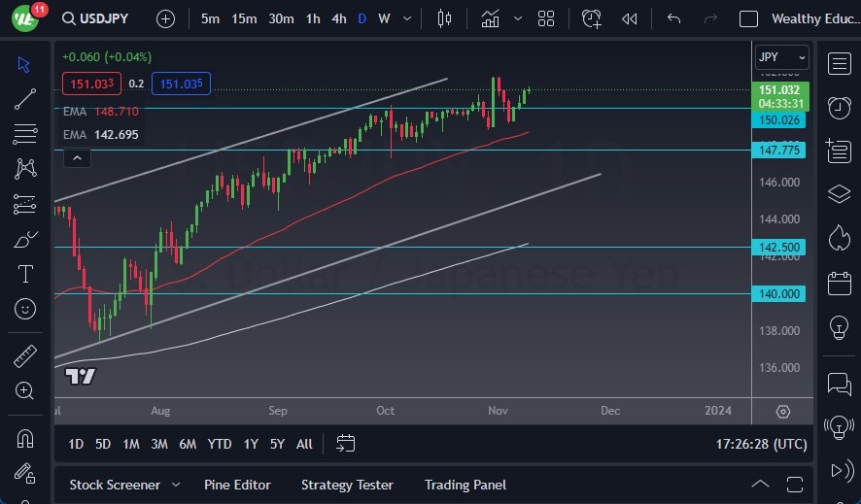Expand the Stock Screener dropdown arrow

pyautogui.click(x=176, y=485)
